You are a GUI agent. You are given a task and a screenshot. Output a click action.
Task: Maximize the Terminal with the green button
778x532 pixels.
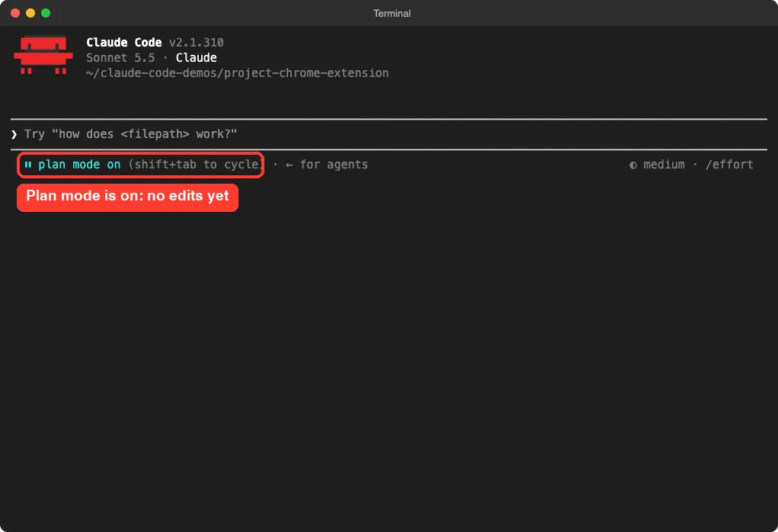(x=46, y=13)
